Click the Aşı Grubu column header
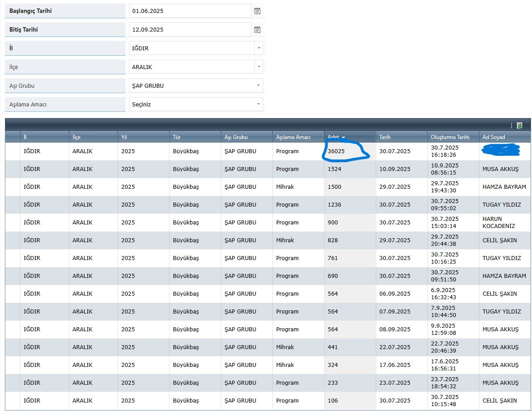 [x=236, y=137]
